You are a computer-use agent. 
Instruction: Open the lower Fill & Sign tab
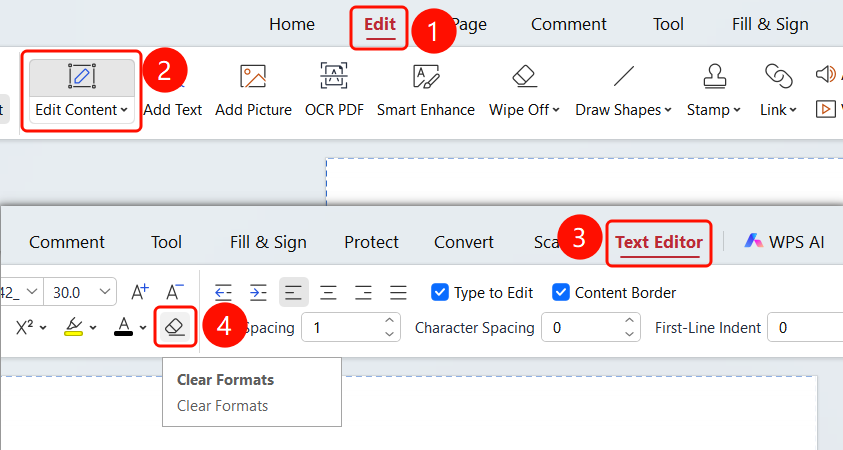268,242
